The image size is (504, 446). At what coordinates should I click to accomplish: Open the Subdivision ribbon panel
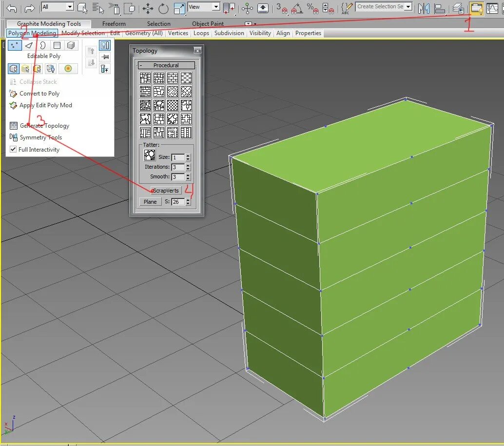click(x=229, y=33)
